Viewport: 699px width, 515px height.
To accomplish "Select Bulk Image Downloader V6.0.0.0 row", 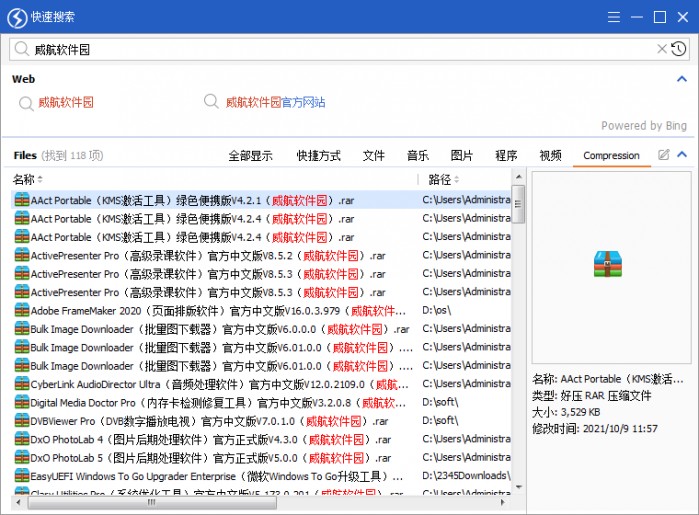I will coord(261,329).
